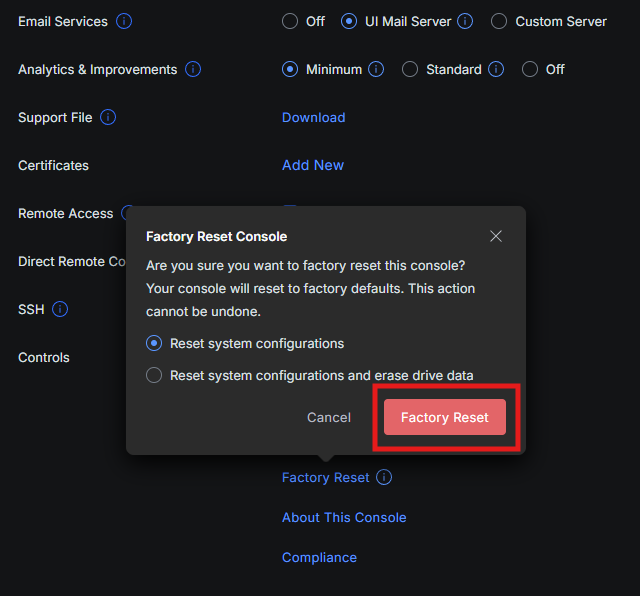Click Add New for Certificates
The height and width of the screenshot is (596, 640).
pyautogui.click(x=313, y=165)
